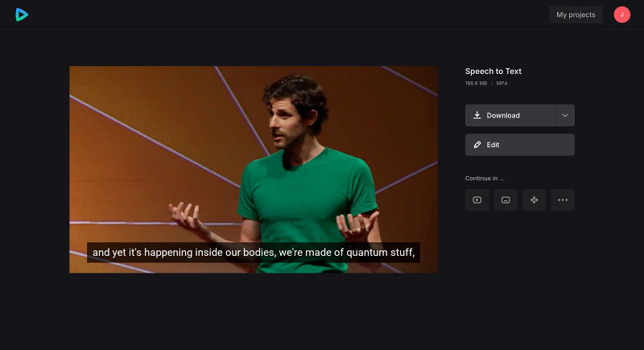Click the subtitle text 'we're made of quantum stuff'
The width and height of the screenshot is (644, 350).
coord(346,253)
